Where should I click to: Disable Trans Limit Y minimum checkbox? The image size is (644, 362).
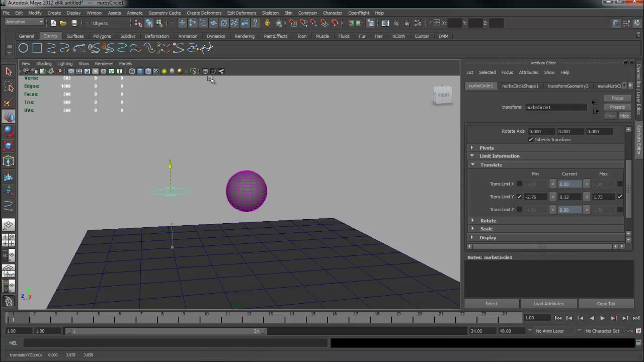(x=519, y=197)
